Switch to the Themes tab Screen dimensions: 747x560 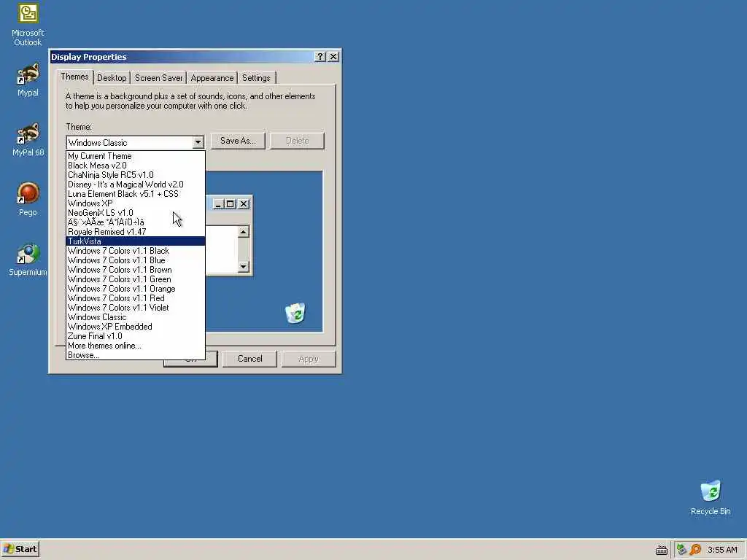pyautogui.click(x=74, y=77)
